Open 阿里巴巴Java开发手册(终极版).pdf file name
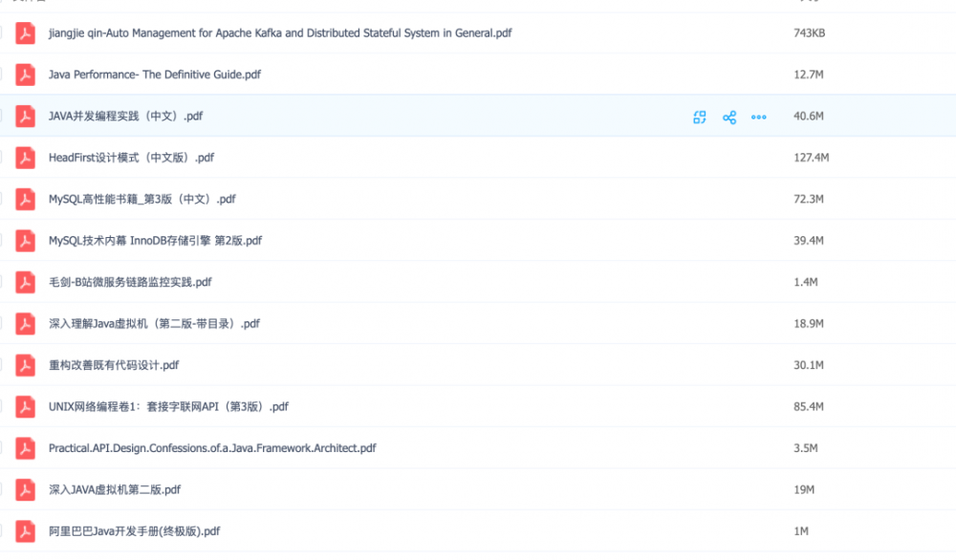The height and width of the screenshot is (560, 956). [134, 530]
